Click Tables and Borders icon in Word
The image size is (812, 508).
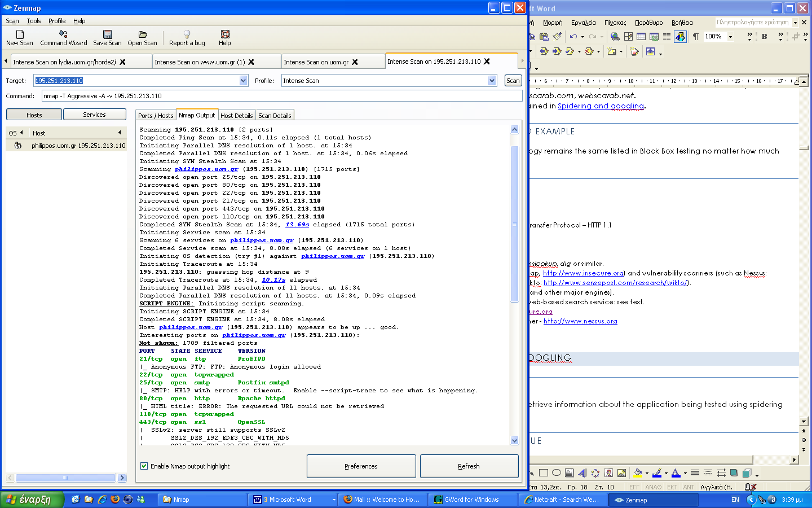[628, 36]
